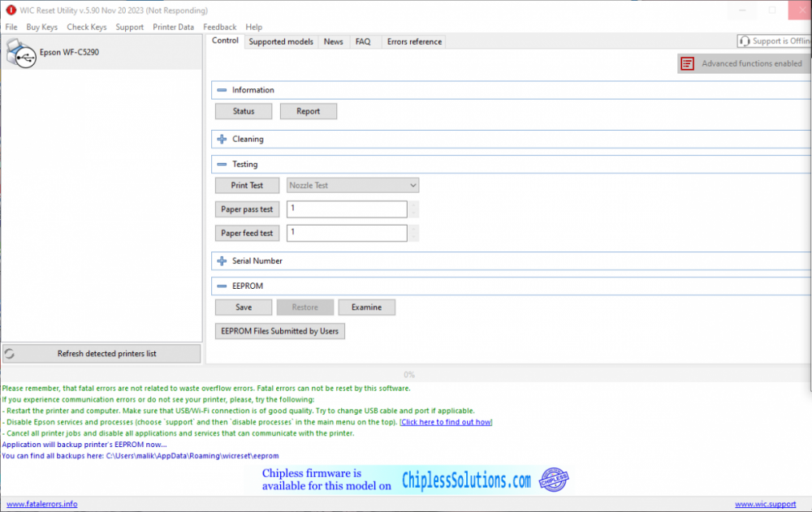The image size is (812, 512).
Task: Switch to the Errors reference tab
Action: (414, 42)
